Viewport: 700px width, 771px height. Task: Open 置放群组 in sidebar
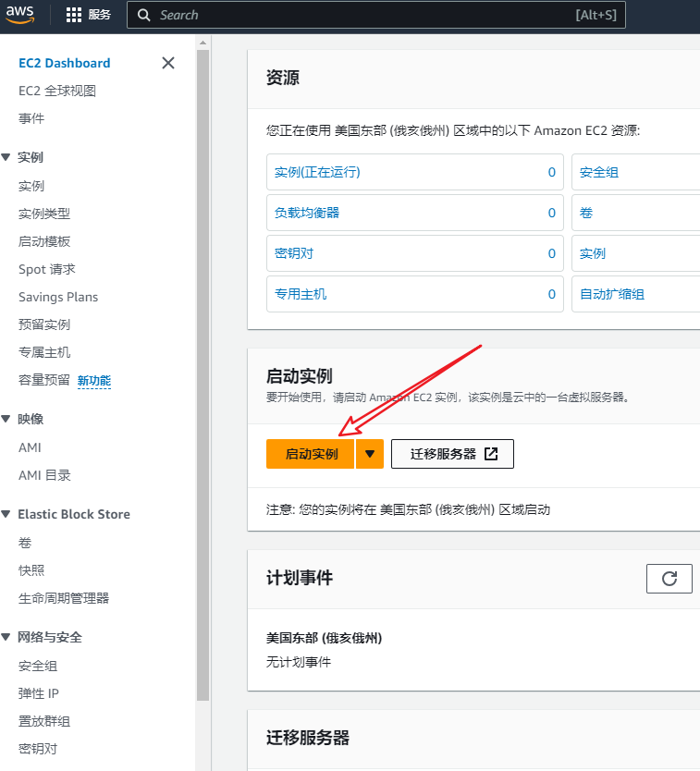click(x=44, y=721)
